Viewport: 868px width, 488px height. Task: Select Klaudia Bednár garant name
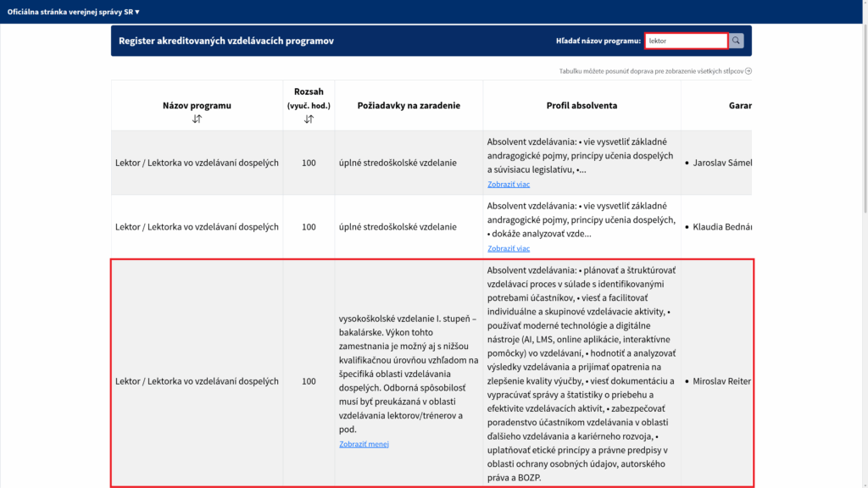[x=722, y=227]
